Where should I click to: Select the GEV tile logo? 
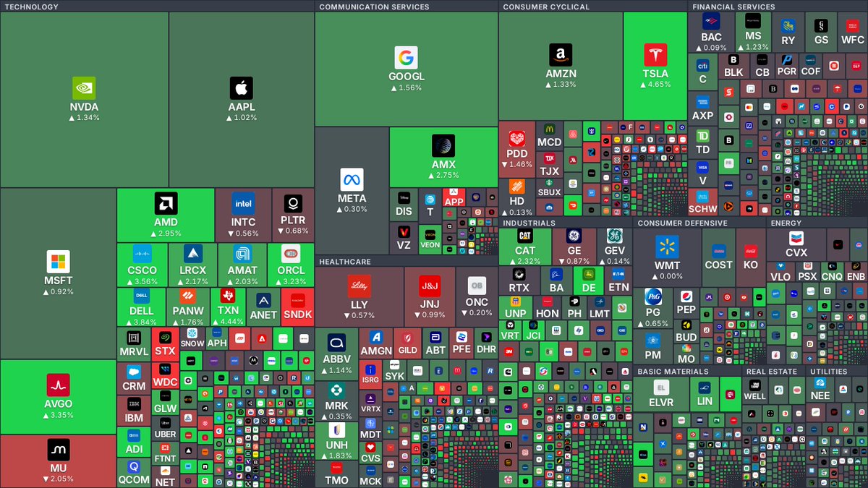614,236
